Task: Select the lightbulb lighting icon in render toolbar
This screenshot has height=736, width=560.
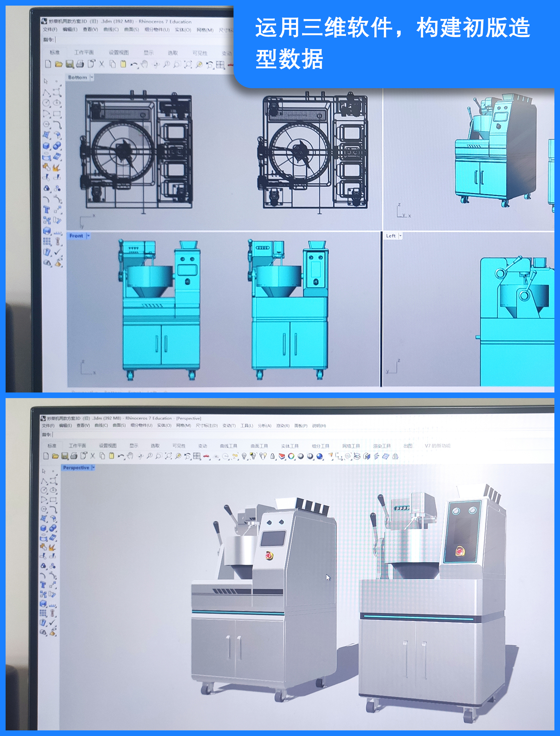Action: point(244,456)
